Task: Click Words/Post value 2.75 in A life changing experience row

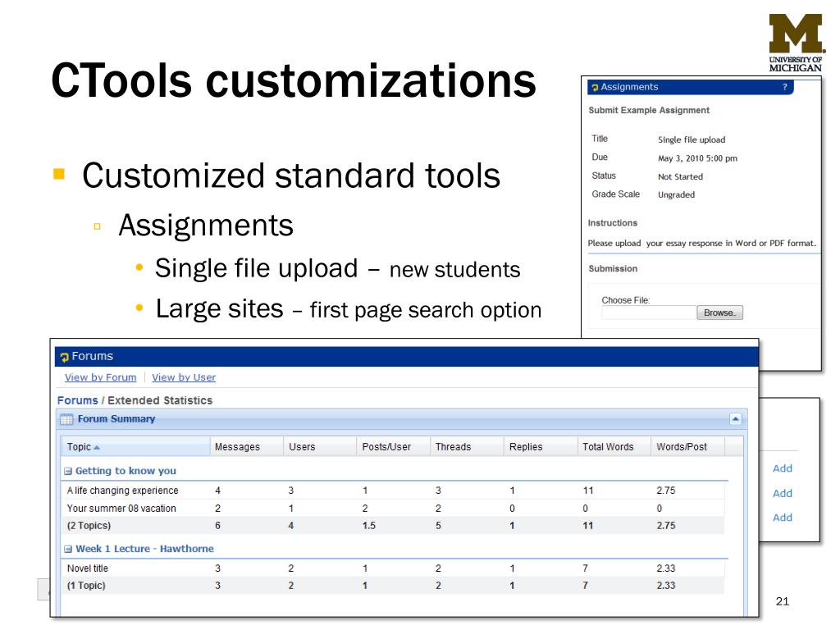Action: click(666, 491)
